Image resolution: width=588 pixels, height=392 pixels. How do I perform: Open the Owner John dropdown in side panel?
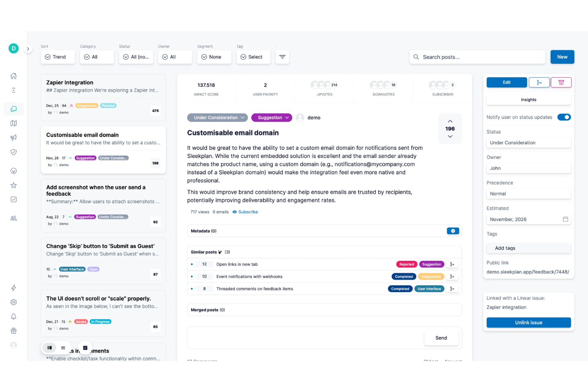tap(528, 168)
